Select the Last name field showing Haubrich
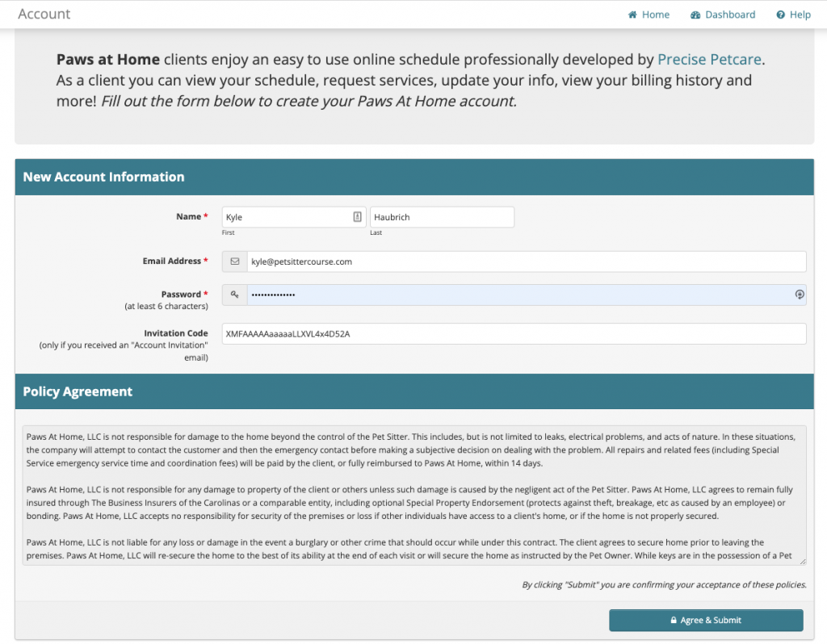Screen dimensions: 827x644 click(442, 216)
